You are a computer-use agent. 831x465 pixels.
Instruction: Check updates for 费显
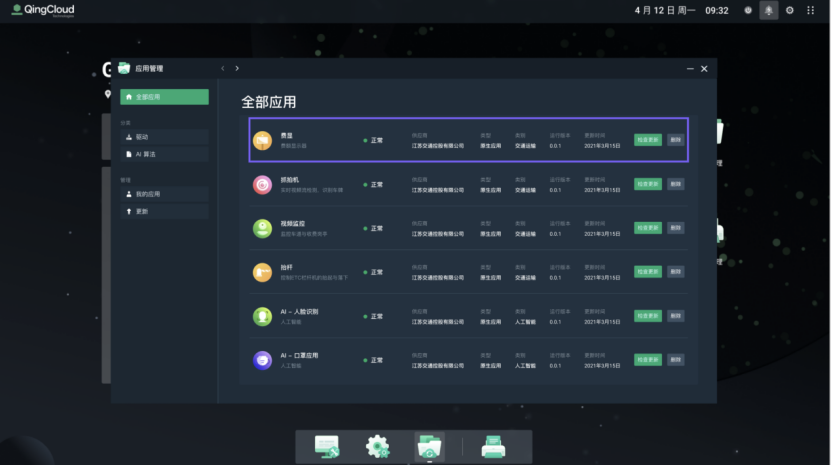tap(648, 140)
